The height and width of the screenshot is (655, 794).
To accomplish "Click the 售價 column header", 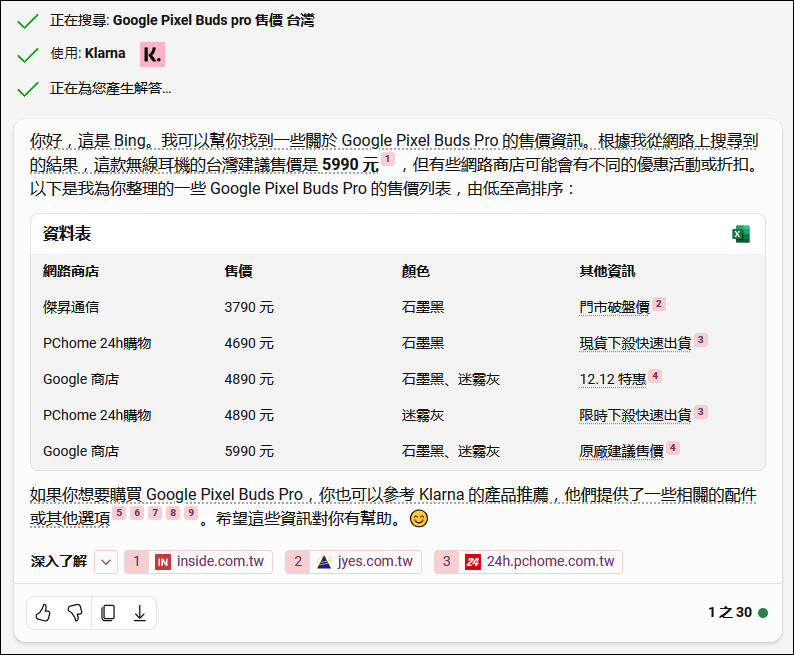I will click(x=239, y=271).
